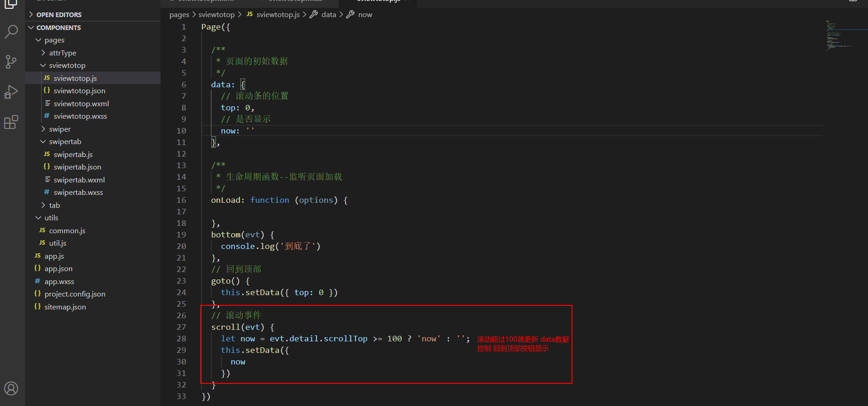The height and width of the screenshot is (406, 868).
Task: Open swipertab.wxss file
Action: (x=92, y=193)
